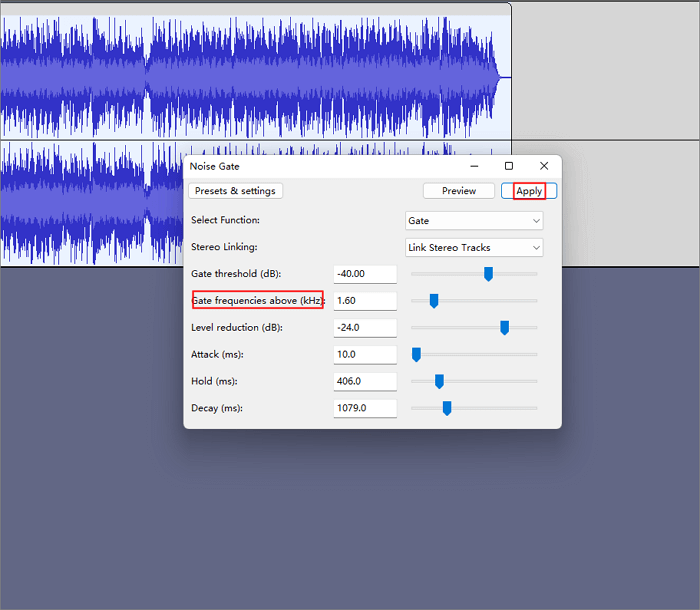Click the 'Hold (ms):' label

pos(214,381)
